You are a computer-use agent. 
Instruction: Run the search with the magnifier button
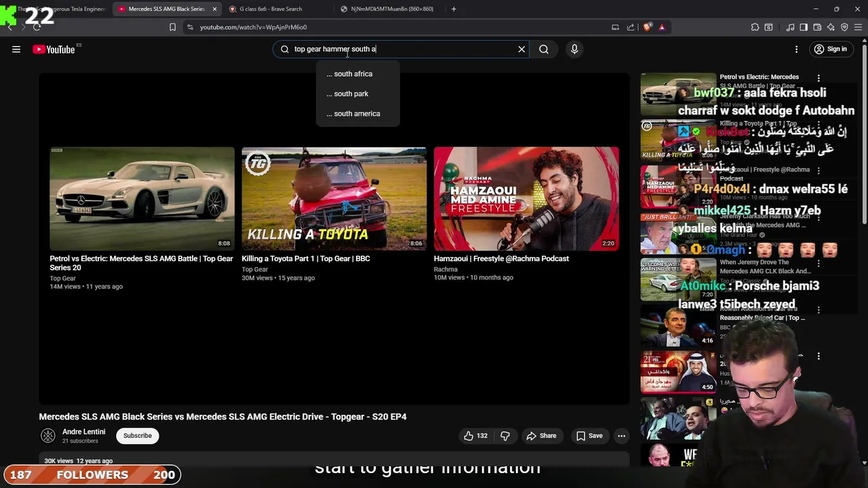coord(544,49)
